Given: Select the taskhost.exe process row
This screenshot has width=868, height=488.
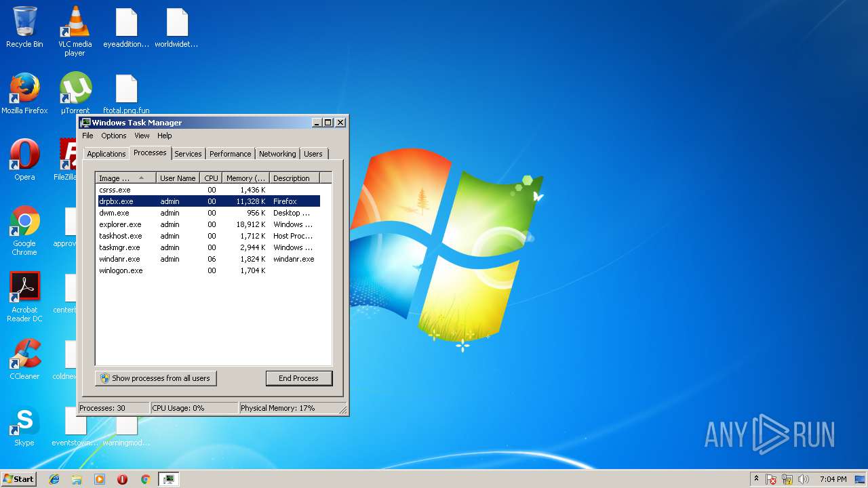Looking at the screenshot, I should click(x=208, y=236).
